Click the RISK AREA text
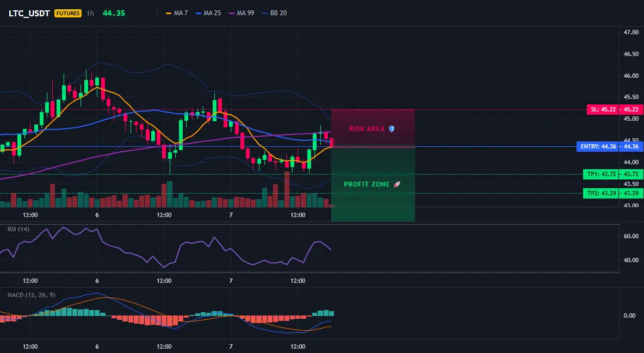 click(367, 128)
